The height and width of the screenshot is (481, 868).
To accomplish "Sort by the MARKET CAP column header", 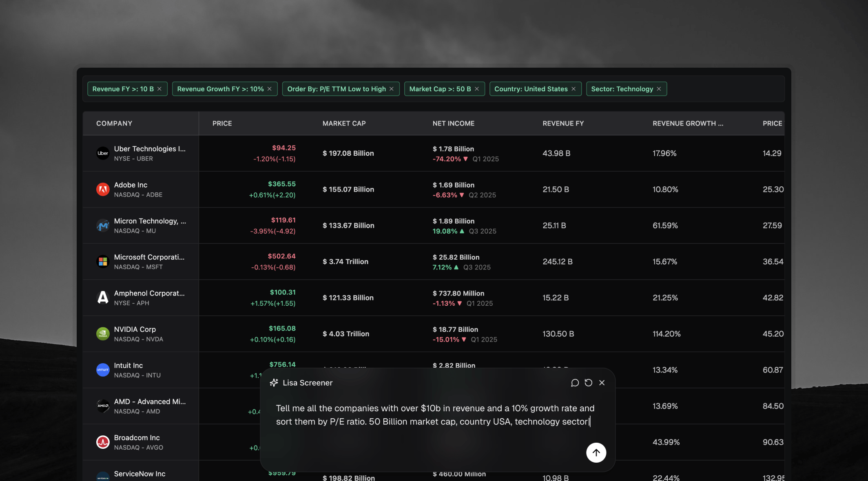I will 344,124.
